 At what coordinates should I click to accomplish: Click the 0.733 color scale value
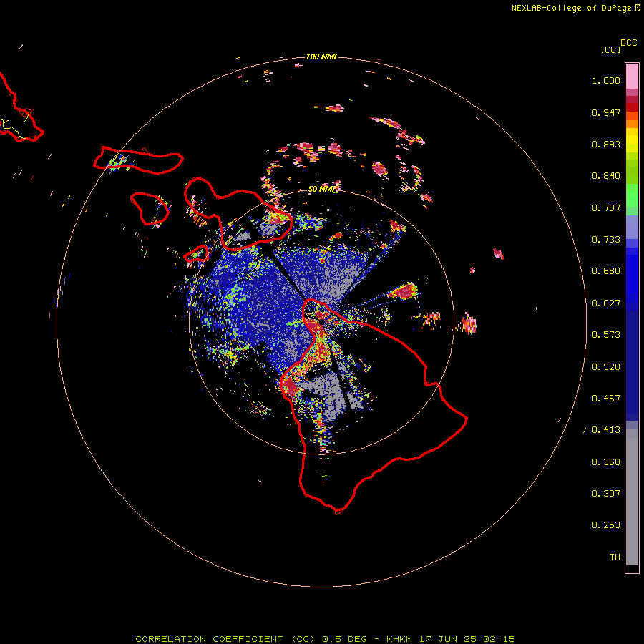click(606, 240)
